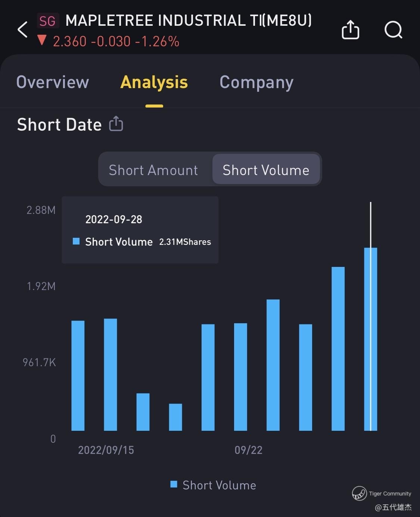Tap the shortest bar in chart

click(175, 417)
